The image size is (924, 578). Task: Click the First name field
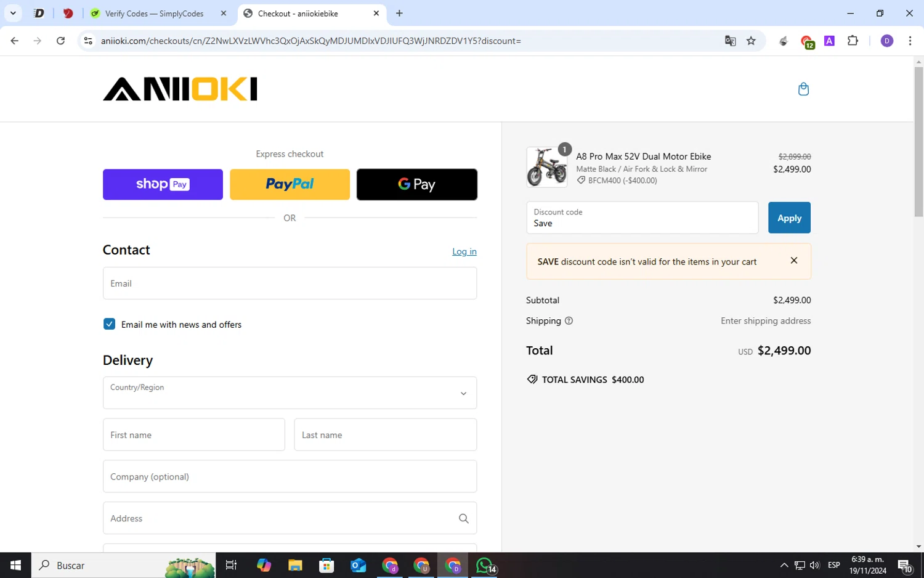coord(193,435)
